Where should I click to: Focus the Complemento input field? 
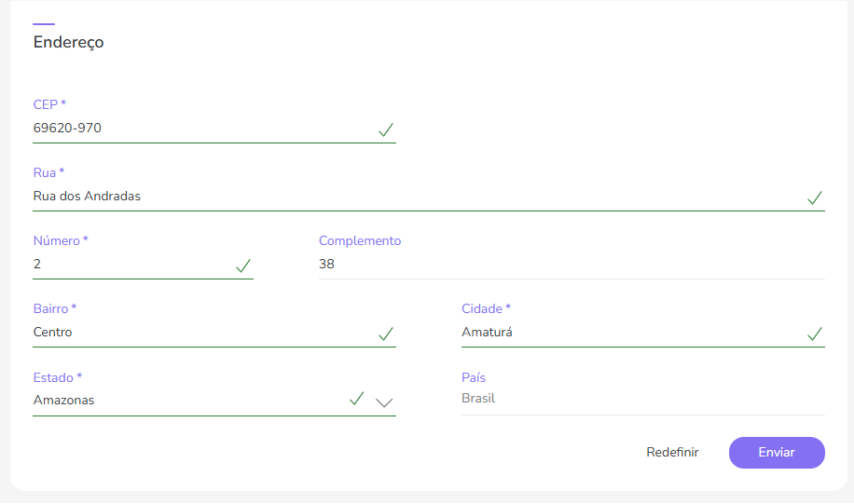(571, 265)
